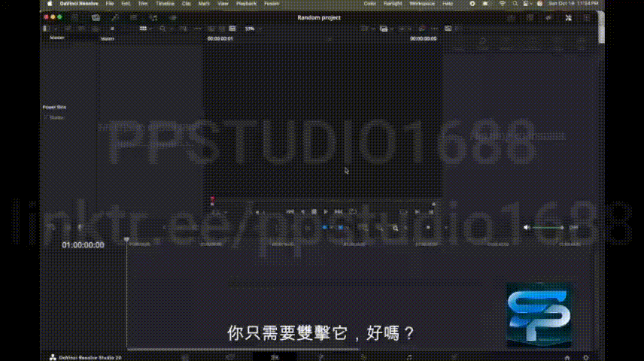Open the Help menu

pyautogui.click(x=448, y=3)
